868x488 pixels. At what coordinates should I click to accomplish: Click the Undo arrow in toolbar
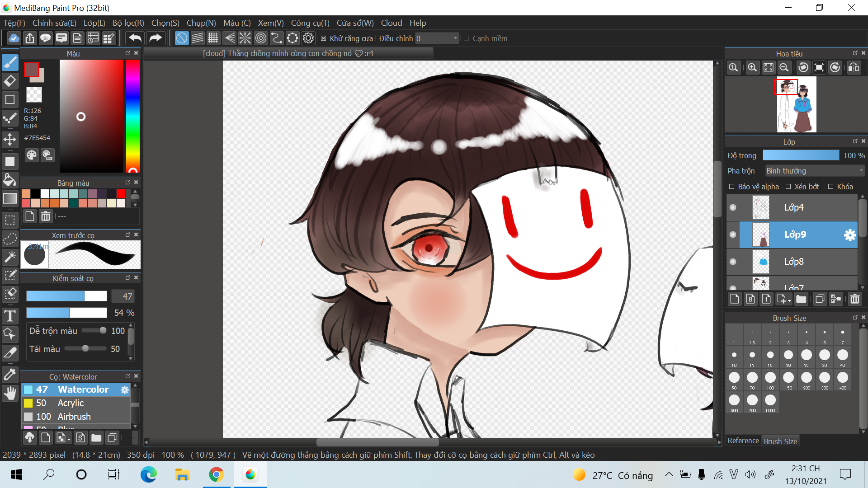[135, 38]
